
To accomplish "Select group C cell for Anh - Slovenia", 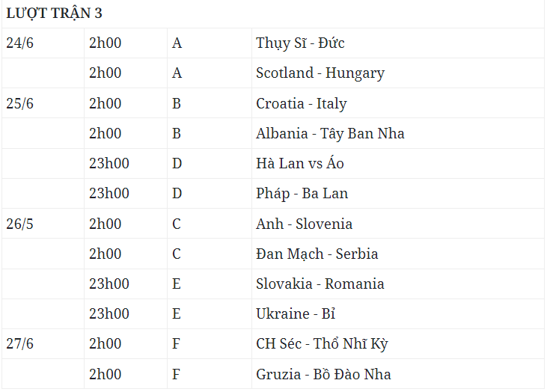I will click(177, 224).
